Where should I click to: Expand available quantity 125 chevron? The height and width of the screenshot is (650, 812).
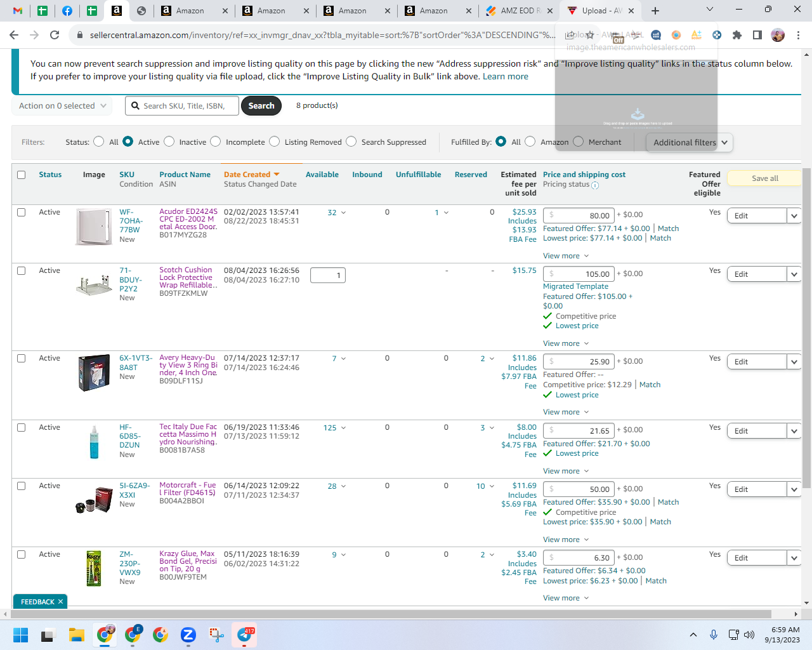click(344, 428)
